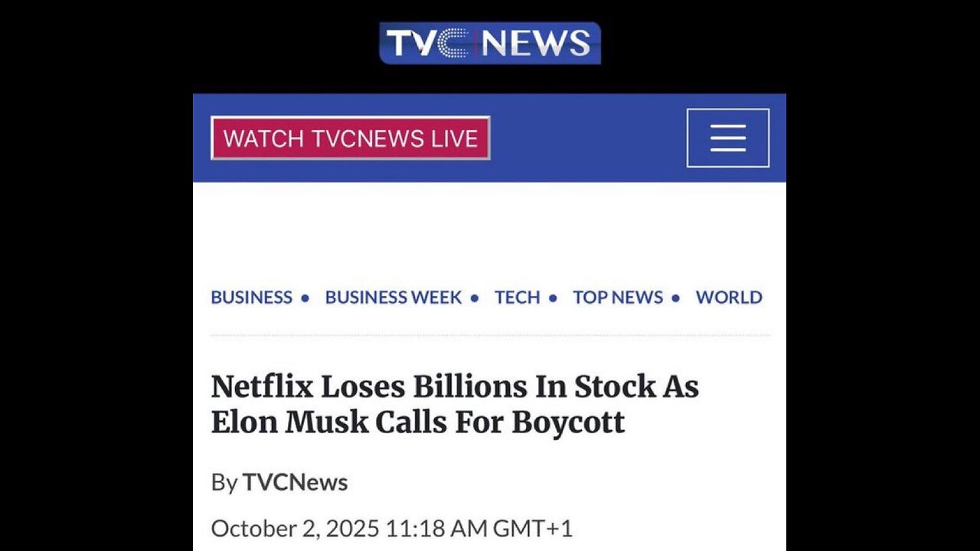Viewport: 980px width, 551px height.
Task: Click the bullet dot after TOP NEWS
Action: (675, 298)
